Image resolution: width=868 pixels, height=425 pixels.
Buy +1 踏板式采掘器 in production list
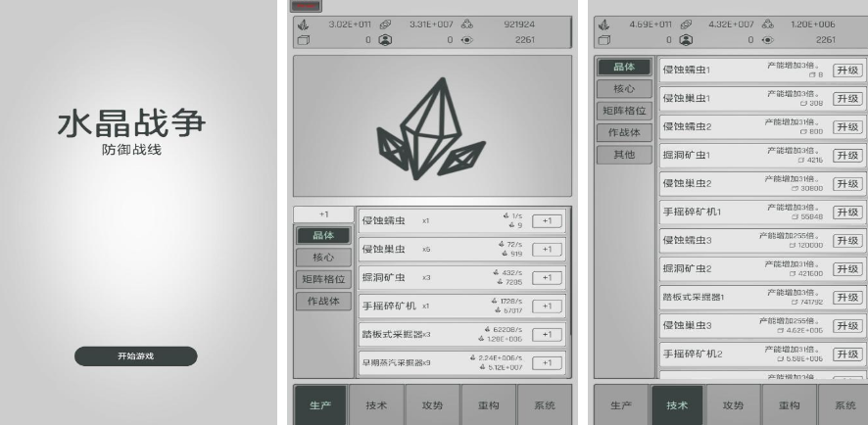pyautogui.click(x=547, y=335)
